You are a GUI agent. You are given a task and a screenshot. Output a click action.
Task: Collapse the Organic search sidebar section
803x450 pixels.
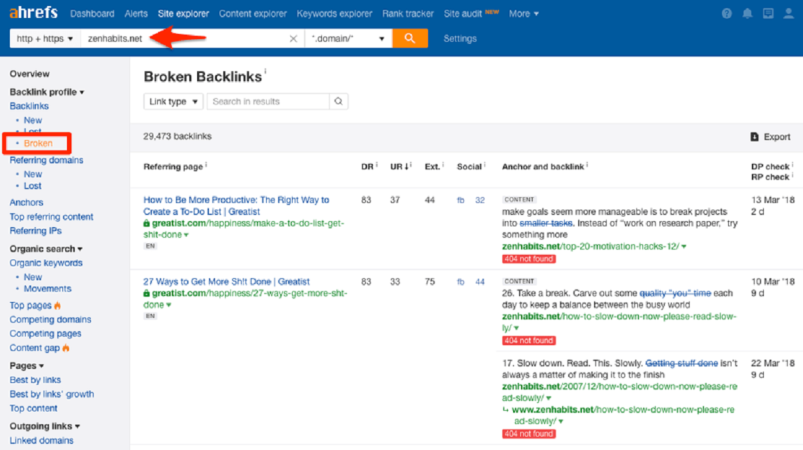[46, 249]
